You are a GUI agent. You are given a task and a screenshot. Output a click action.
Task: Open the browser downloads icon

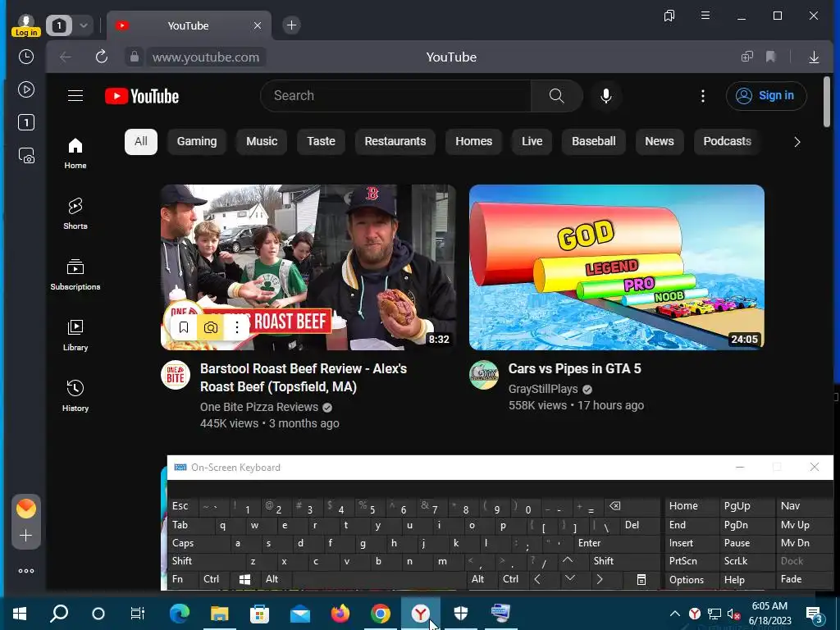click(814, 57)
